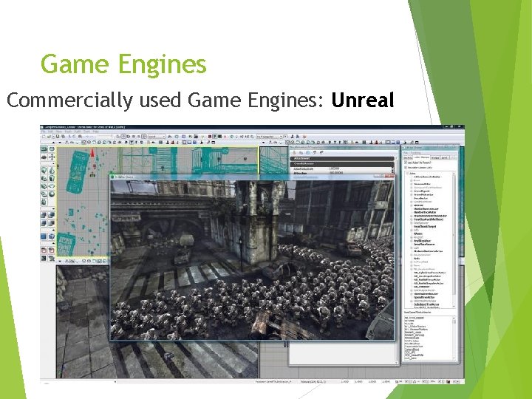Toggle the T top view button
The image size is (532, 399).
pyautogui.click(x=132, y=143)
